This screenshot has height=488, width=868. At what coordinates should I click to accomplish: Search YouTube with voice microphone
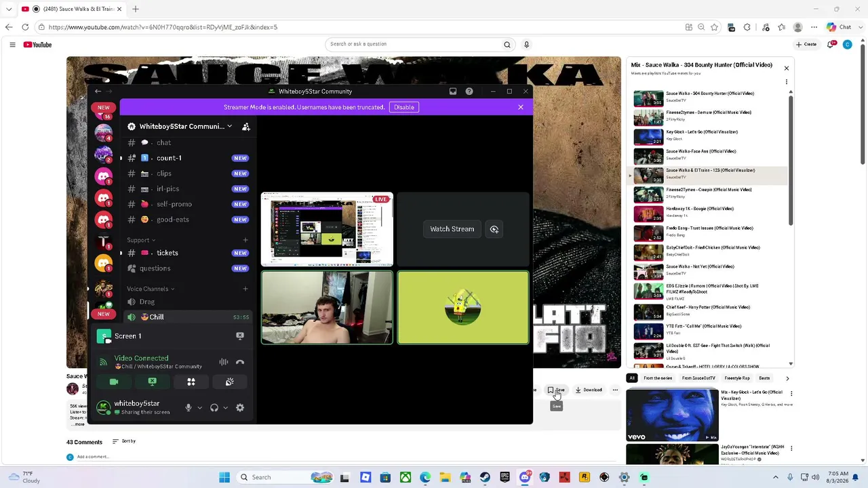click(526, 45)
